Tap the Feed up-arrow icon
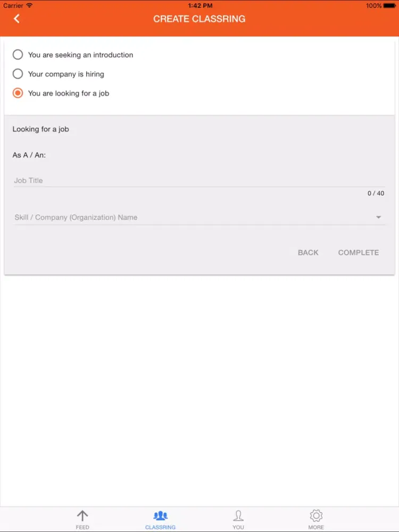Screen dimensions: 399x532 pyautogui.click(x=82, y=516)
